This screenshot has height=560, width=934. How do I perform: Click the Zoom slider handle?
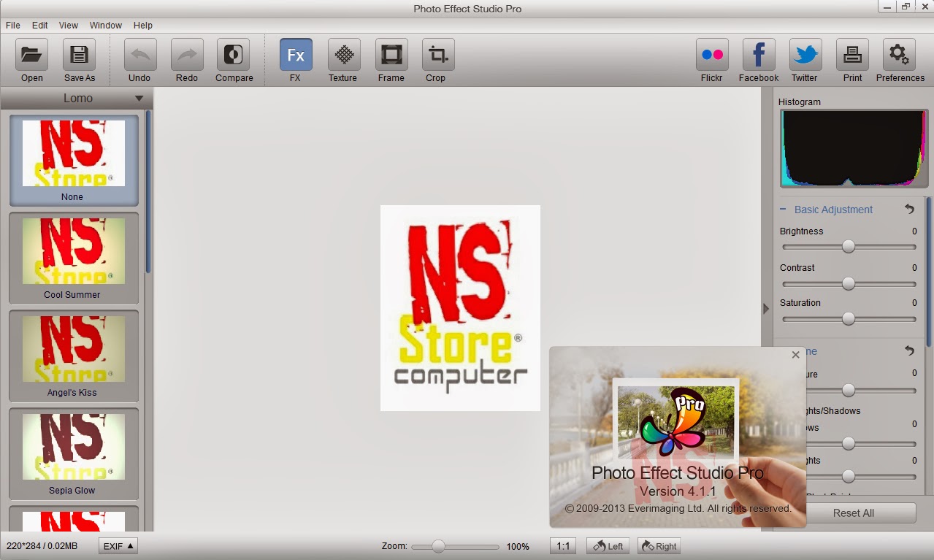point(438,546)
